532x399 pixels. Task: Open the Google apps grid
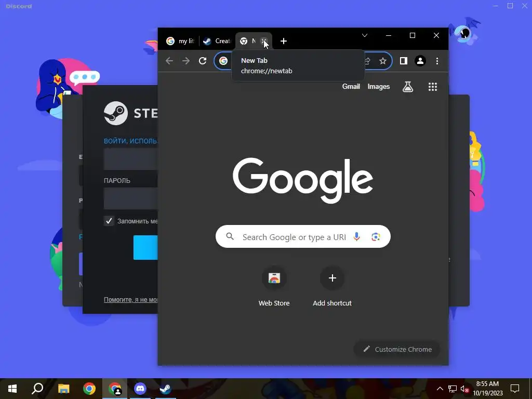[x=433, y=87]
